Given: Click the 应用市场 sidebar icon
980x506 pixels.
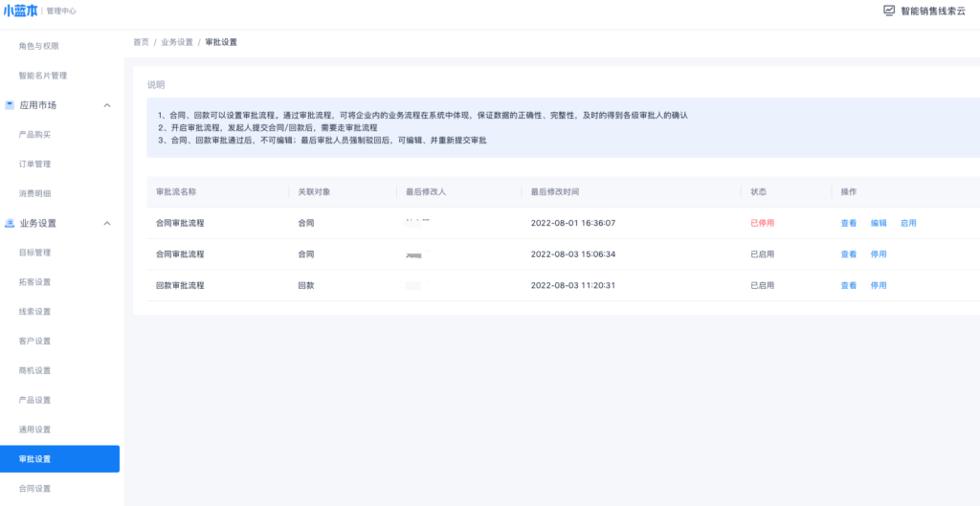Looking at the screenshot, I should coord(9,105).
